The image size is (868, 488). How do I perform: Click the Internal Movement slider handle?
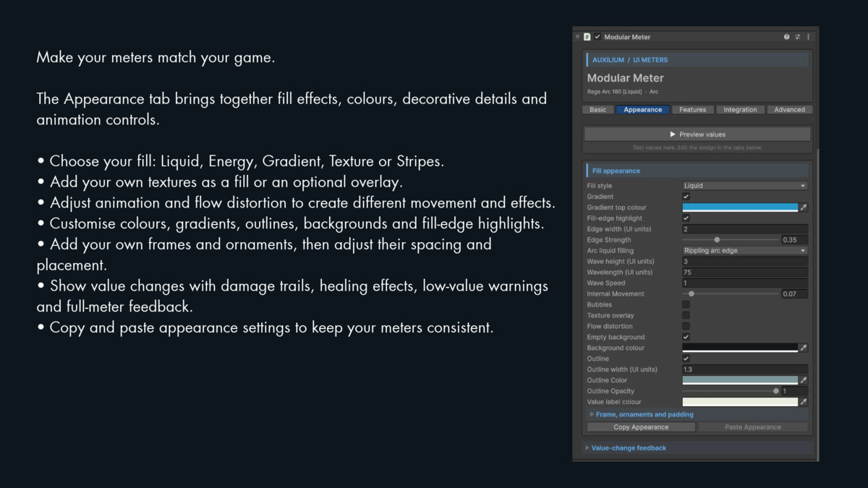[x=692, y=294]
